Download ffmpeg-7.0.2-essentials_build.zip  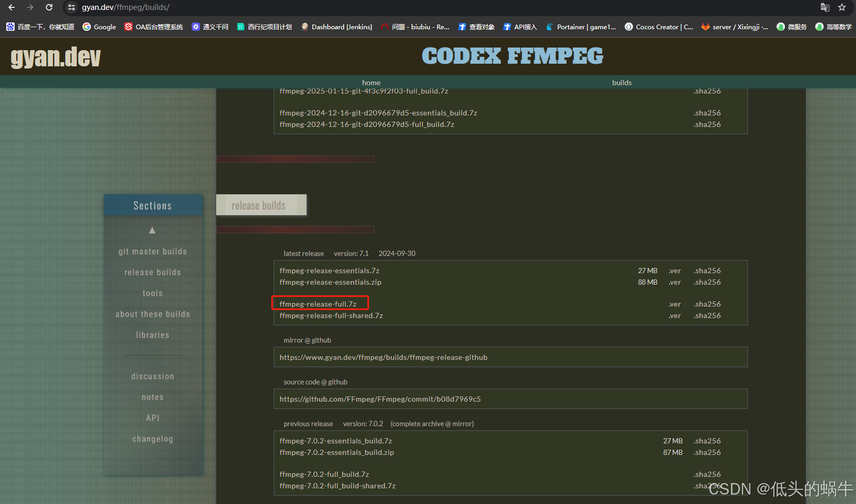337,452
